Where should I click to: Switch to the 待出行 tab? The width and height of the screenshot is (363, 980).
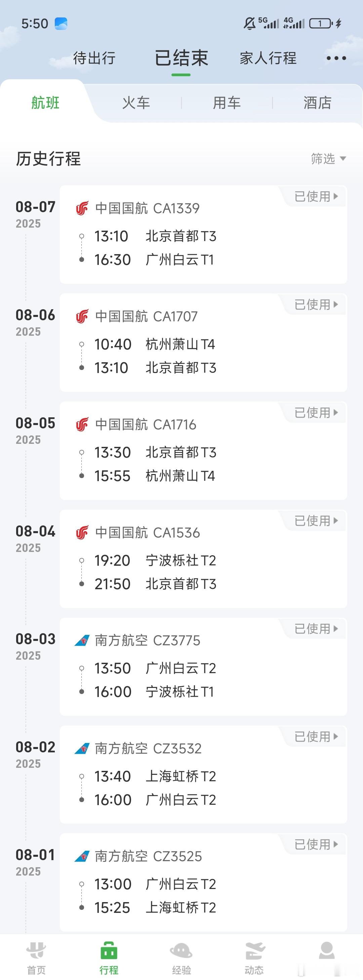pos(94,58)
